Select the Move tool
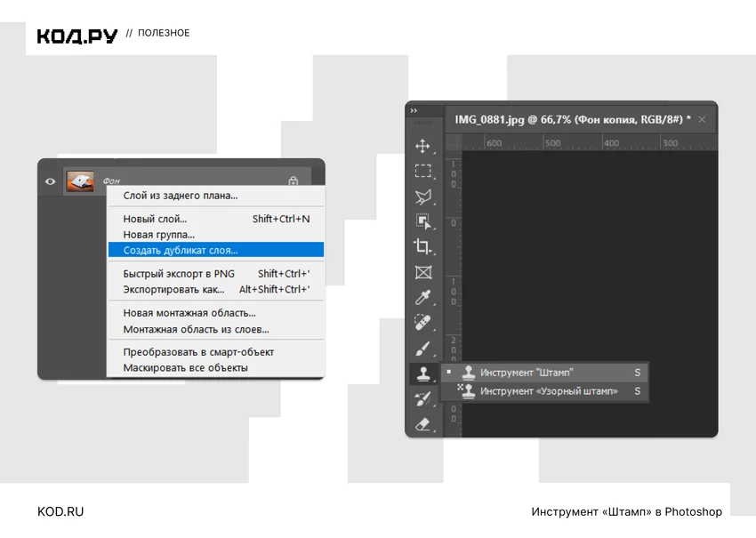 point(422,146)
